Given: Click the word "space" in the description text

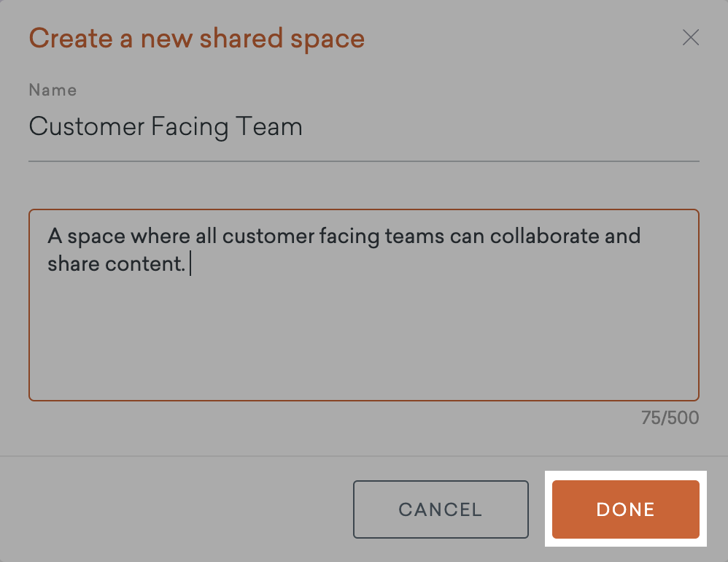Looking at the screenshot, I should tap(92, 236).
